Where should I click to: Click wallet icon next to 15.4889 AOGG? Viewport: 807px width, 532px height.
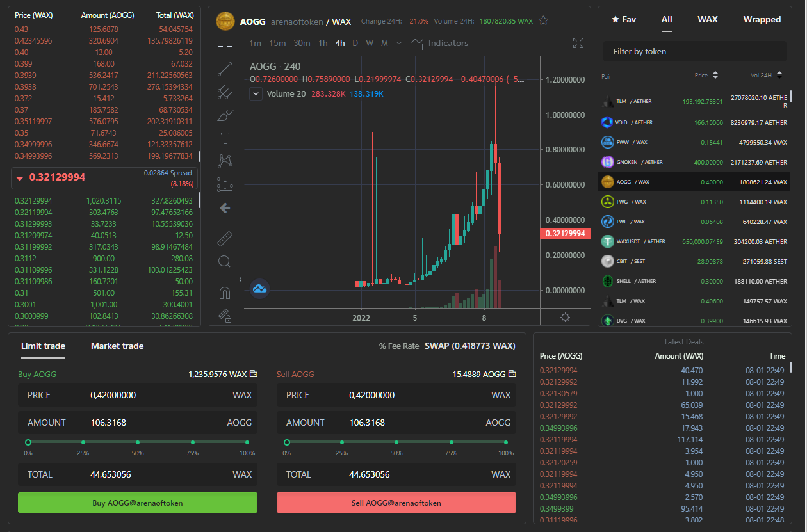[x=512, y=374]
